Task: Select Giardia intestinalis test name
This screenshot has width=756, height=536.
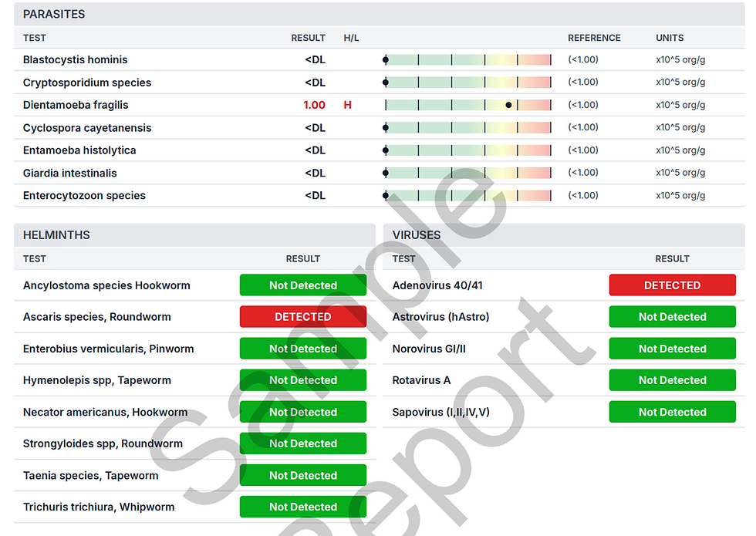Action: (x=70, y=173)
